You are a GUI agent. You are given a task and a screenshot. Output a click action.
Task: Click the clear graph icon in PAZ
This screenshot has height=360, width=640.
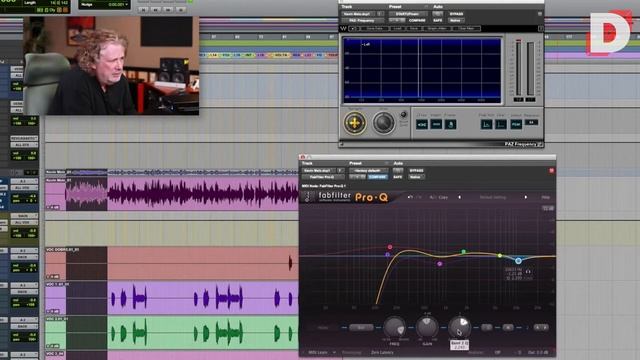[x=501, y=124]
